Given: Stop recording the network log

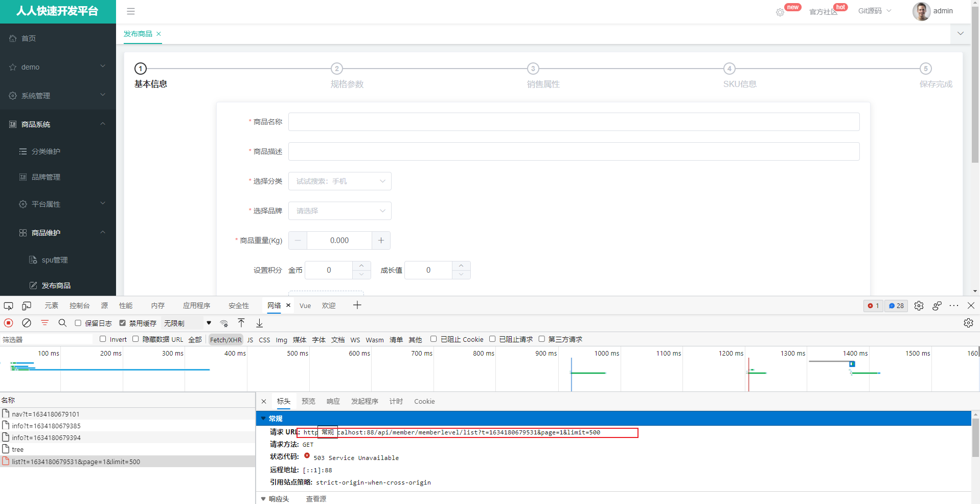Looking at the screenshot, I should click(9, 323).
